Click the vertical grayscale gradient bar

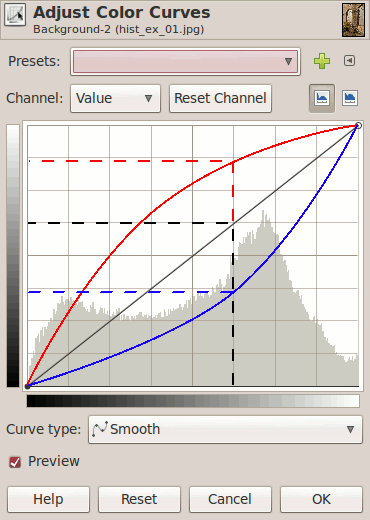coord(13,256)
